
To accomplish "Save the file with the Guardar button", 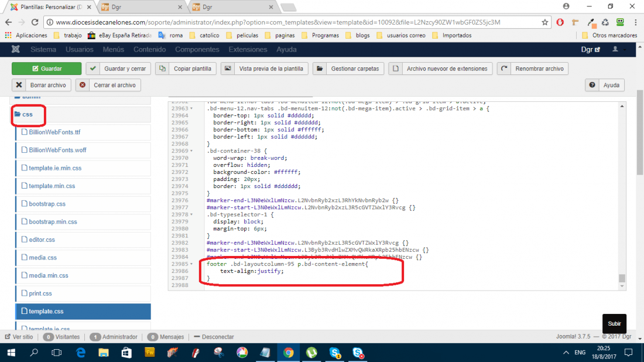I will point(46,69).
